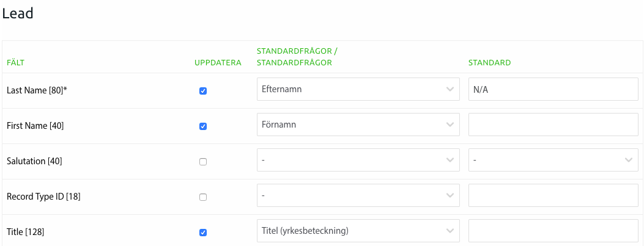Image resolution: width=644 pixels, height=246 pixels.
Task: Enable the Salutation update checkbox
Action: [x=203, y=162]
